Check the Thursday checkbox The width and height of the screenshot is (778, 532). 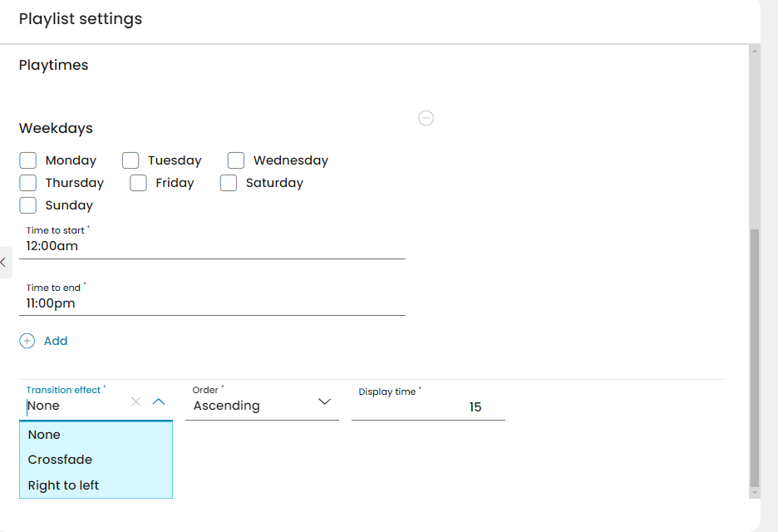(x=27, y=183)
